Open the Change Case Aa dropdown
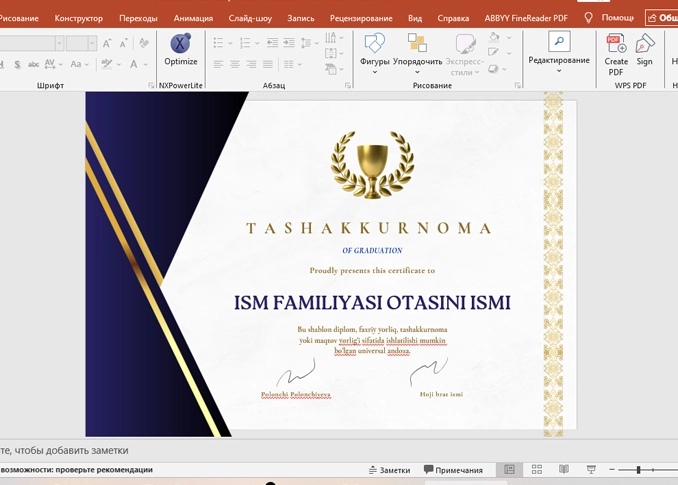 tap(79, 64)
